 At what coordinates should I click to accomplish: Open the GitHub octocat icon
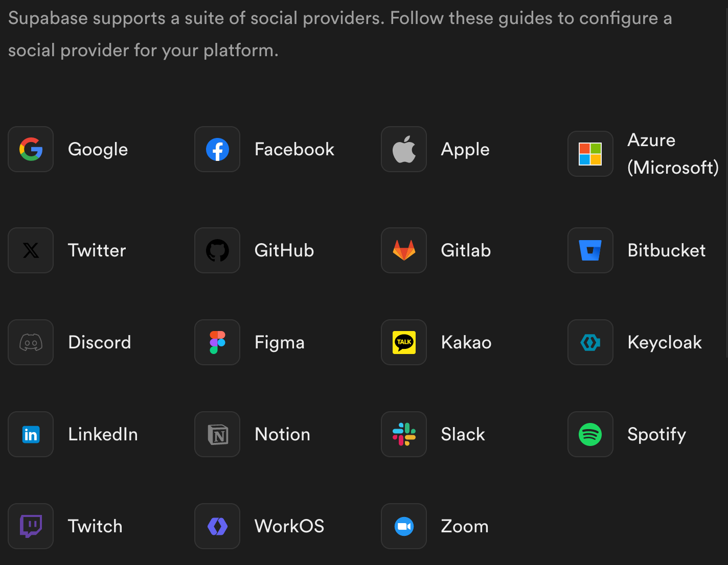pyautogui.click(x=217, y=250)
